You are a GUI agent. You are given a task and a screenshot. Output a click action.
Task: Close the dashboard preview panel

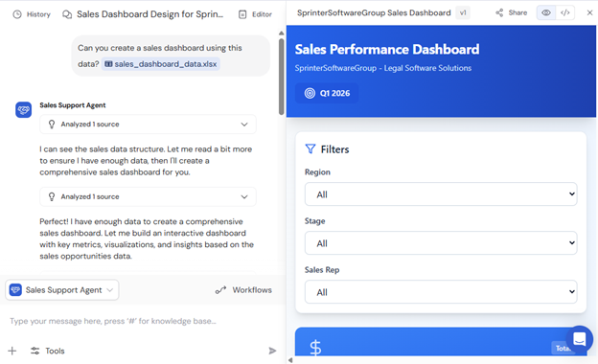[x=589, y=13]
